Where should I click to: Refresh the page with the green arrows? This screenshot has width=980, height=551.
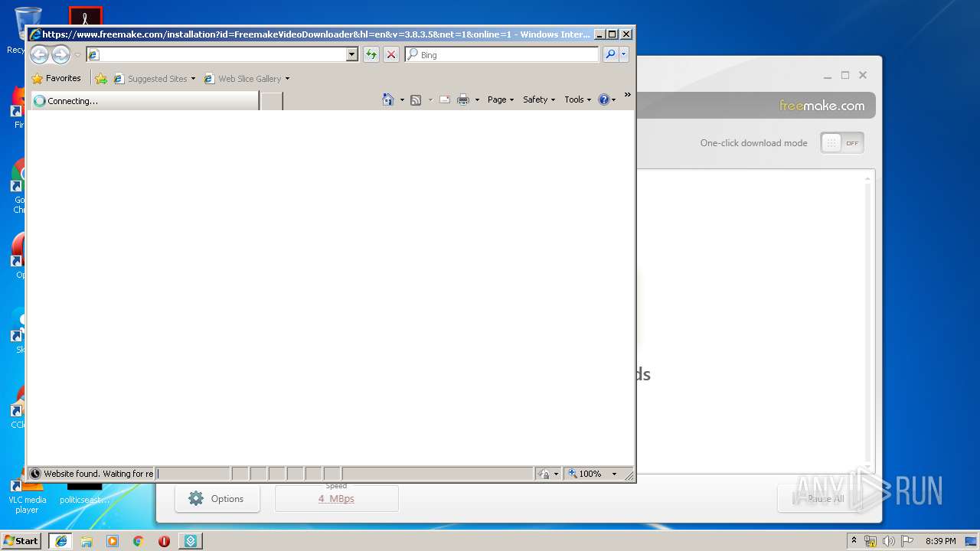click(x=371, y=54)
